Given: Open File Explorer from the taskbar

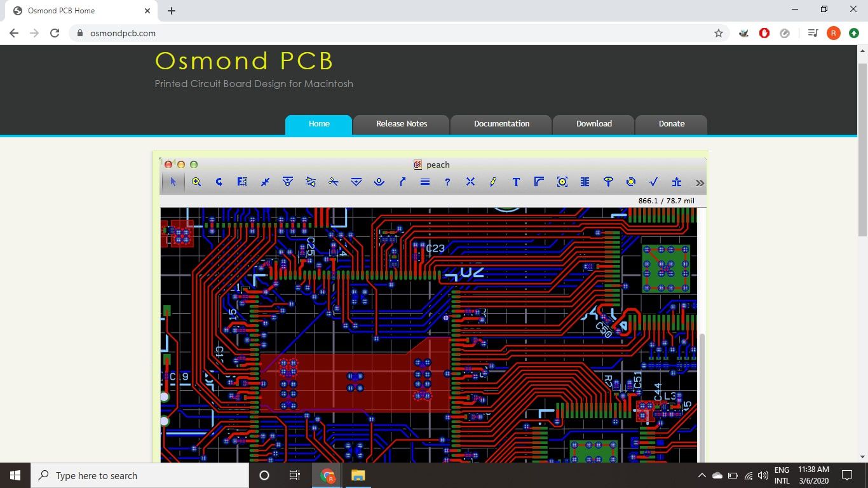Looking at the screenshot, I should 358,475.
